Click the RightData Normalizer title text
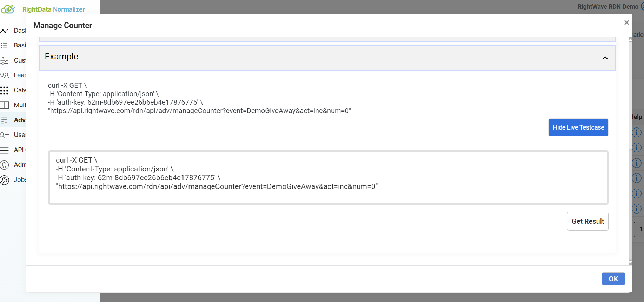This screenshot has height=302, width=644. point(54,9)
